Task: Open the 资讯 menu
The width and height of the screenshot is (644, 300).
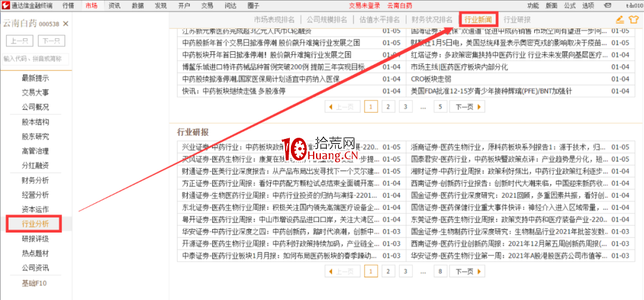Action: tap(115, 6)
